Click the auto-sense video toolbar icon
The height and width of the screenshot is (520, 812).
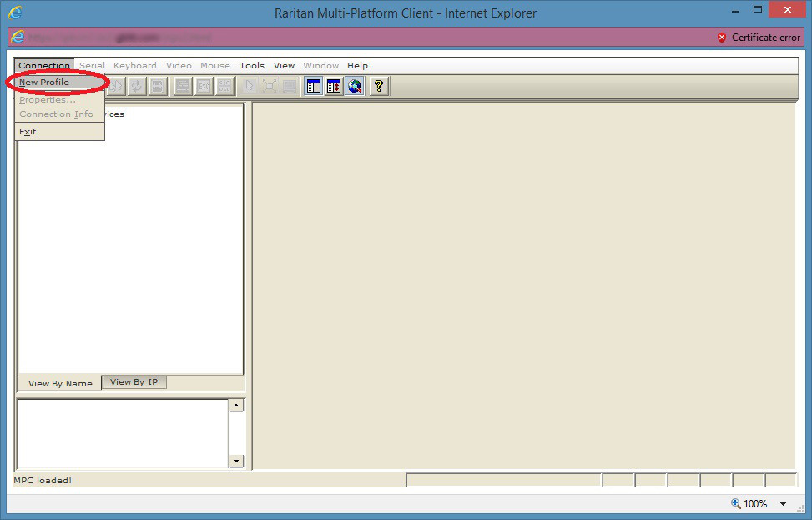coord(158,86)
